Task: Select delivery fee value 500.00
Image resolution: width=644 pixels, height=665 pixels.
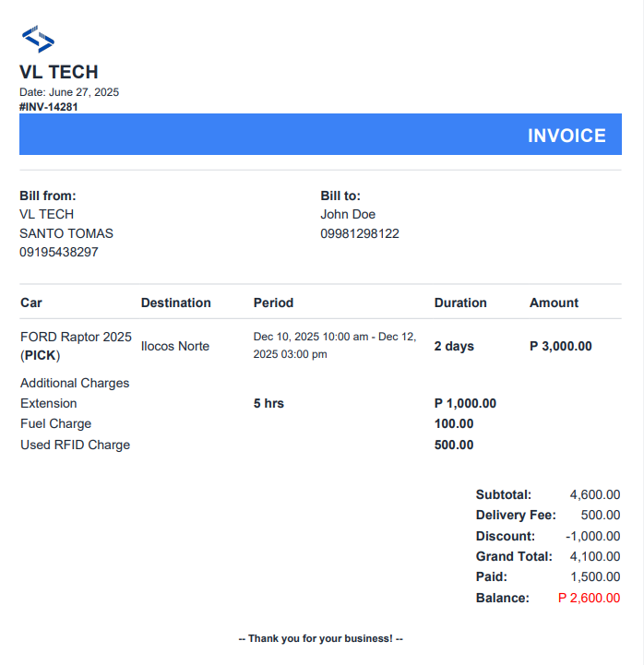Action: (601, 515)
